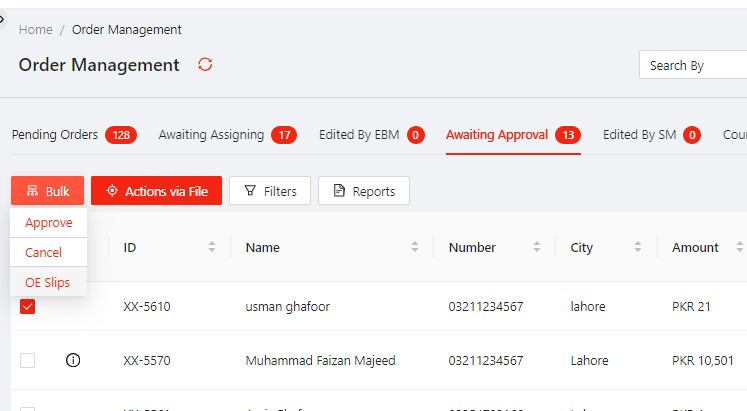Viewport: 747px width, 411px height.
Task: Go to Home via the breadcrumb link
Action: coord(35,30)
